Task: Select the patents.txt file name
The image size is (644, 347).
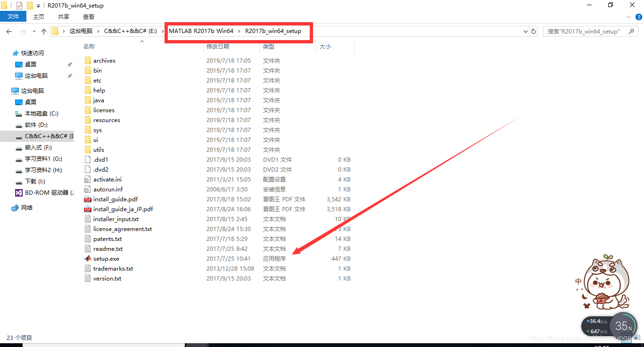Action: pos(107,239)
